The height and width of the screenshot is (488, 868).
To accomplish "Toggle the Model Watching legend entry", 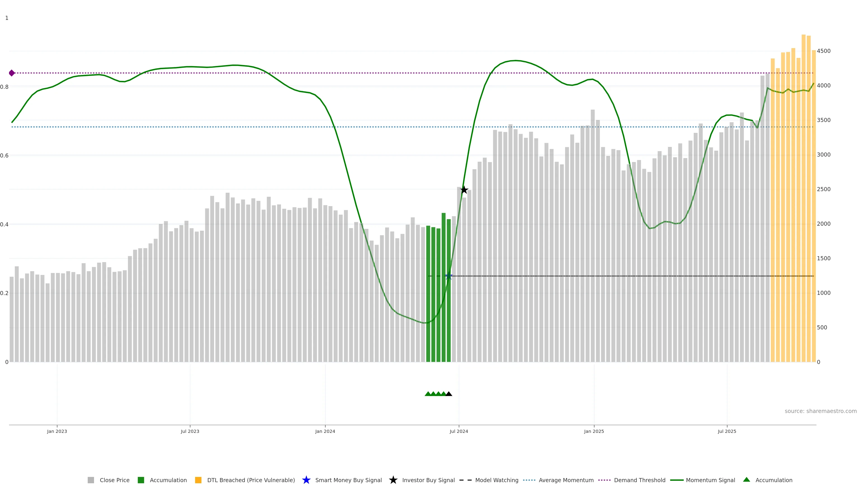I will click(x=497, y=480).
